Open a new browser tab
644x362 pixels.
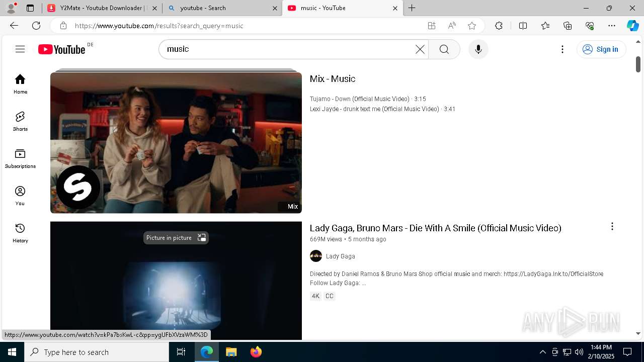[x=412, y=8]
